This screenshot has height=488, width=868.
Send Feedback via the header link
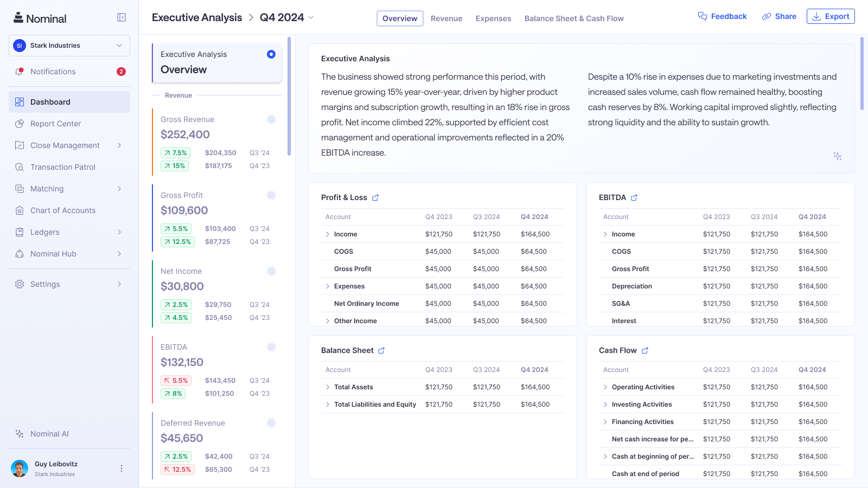[723, 16]
